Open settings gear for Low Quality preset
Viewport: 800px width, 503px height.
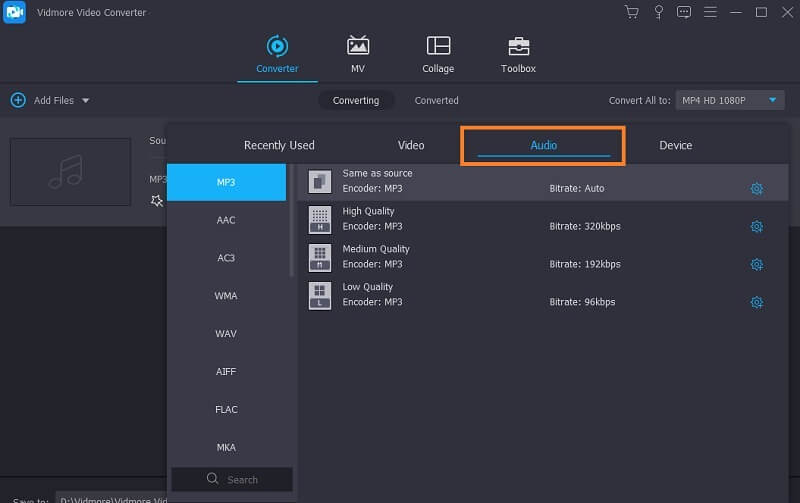pyautogui.click(x=756, y=302)
